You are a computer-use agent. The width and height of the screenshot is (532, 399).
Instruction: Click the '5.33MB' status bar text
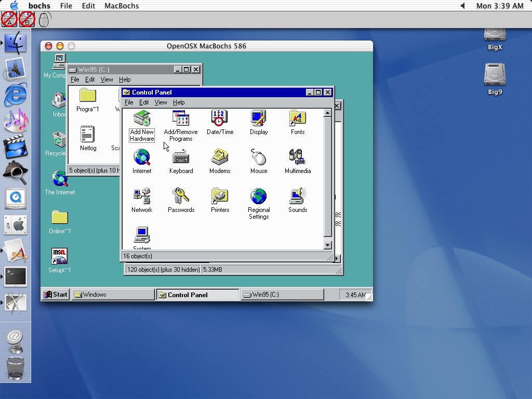[x=212, y=270]
